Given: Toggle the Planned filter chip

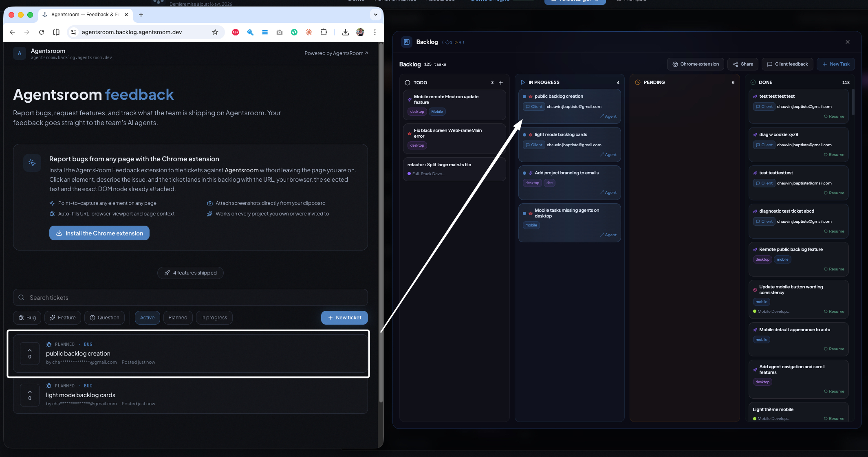Looking at the screenshot, I should [x=178, y=317].
